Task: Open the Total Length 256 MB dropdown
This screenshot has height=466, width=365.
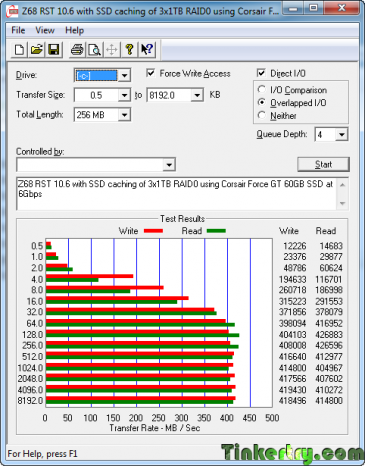Action: 124,115
